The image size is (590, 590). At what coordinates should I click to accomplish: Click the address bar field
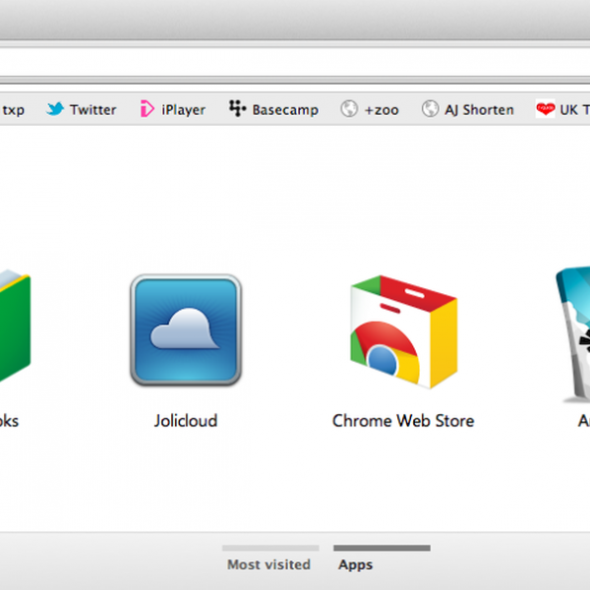coord(295,62)
